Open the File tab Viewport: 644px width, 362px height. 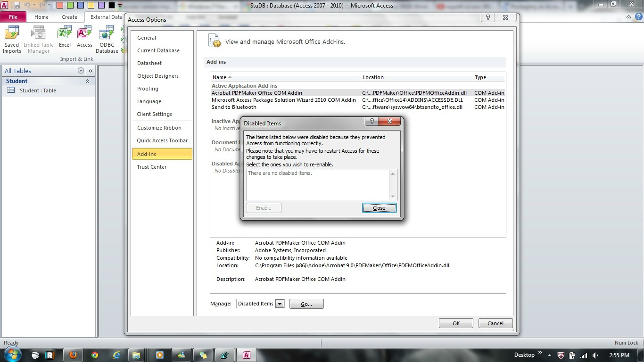pos(13,17)
